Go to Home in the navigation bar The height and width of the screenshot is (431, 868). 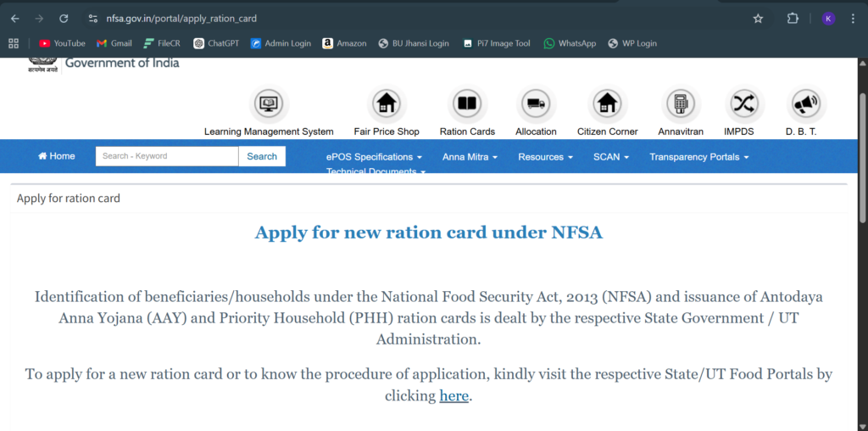point(56,156)
